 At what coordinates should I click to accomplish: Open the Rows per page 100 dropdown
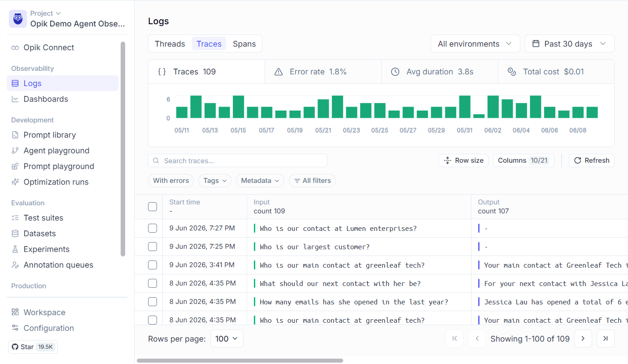coord(227,339)
